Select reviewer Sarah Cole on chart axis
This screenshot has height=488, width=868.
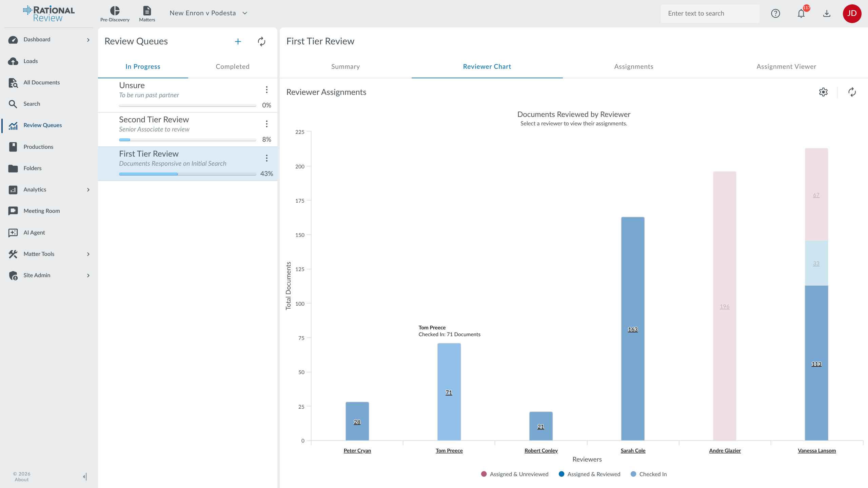[x=633, y=450]
